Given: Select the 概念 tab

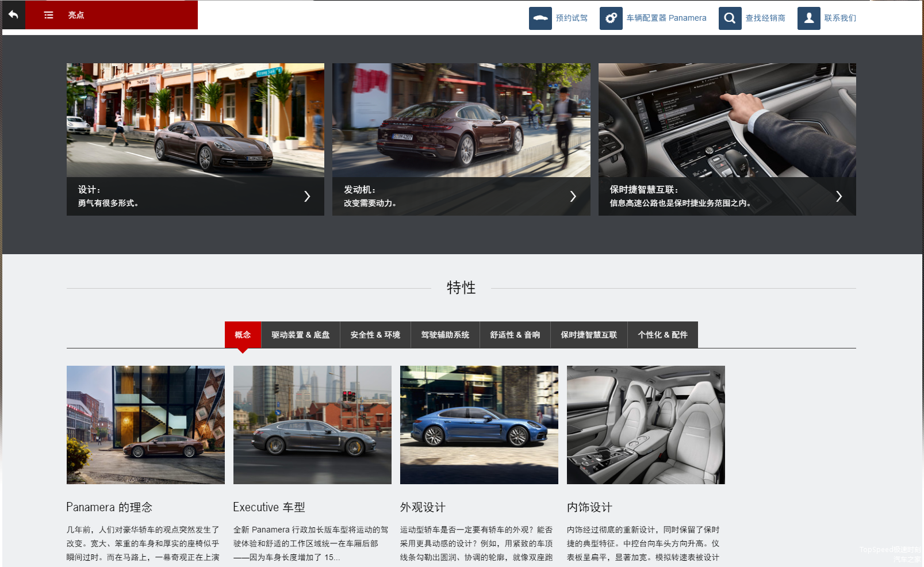Looking at the screenshot, I should (243, 335).
